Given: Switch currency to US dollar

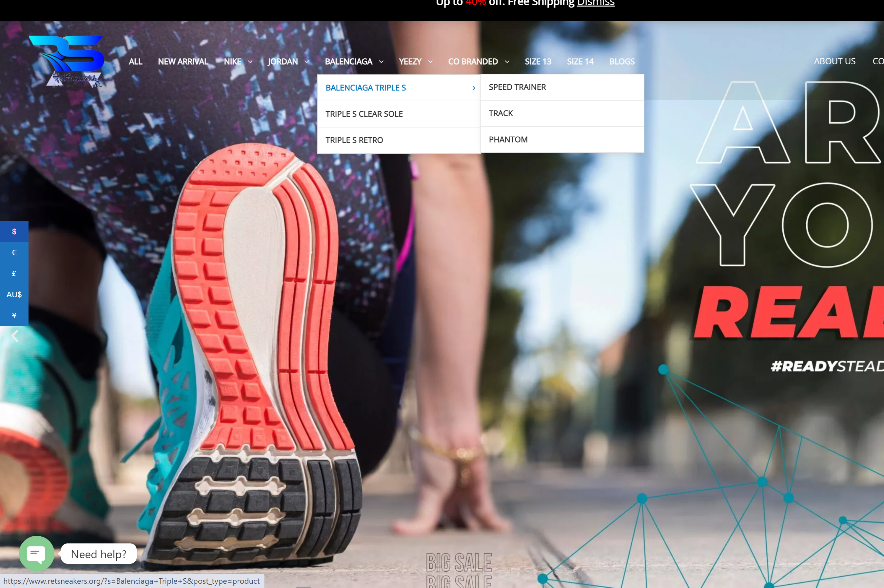Looking at the screenshot, I should click(x=14, y=231).
